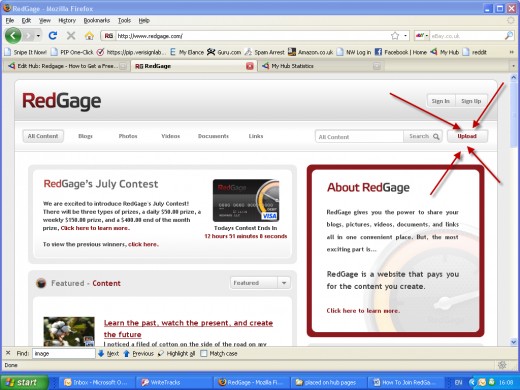
Task: Open the File menu
Action: [10, 20]
